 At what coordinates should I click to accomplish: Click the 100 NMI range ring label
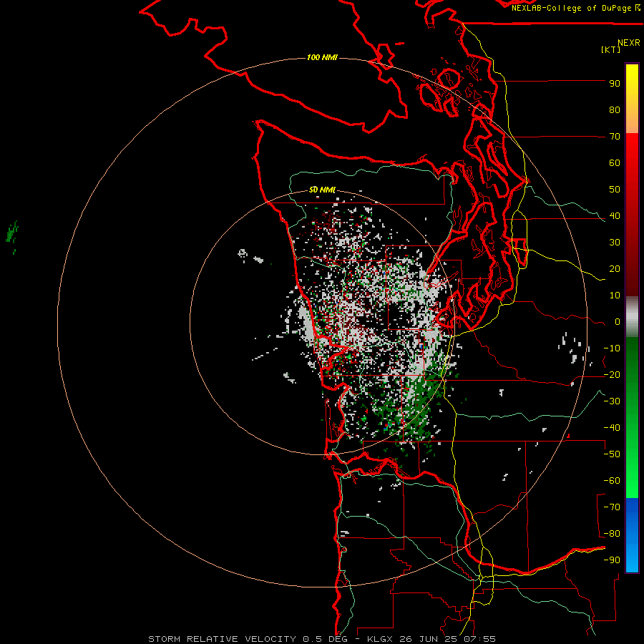tap(322, 57)
